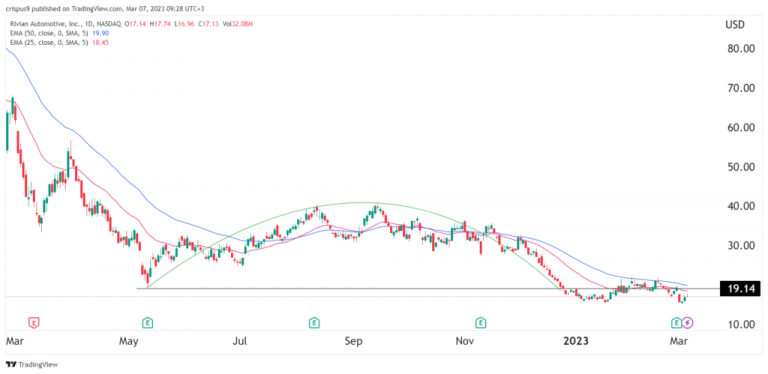Select the gray horizontal support line
This screenshot has height=374, width=768.
pos(426,288)
